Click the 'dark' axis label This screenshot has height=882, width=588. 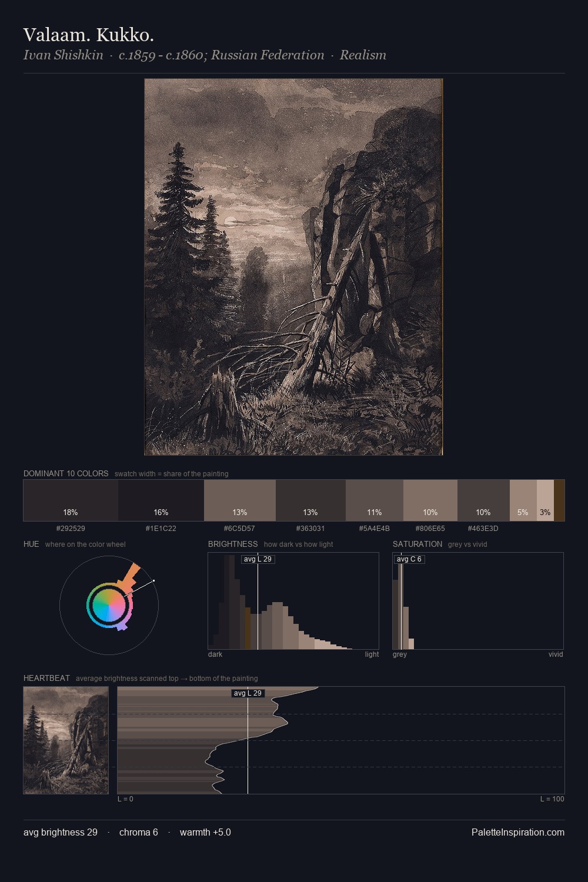pyautogui.click(x=215, y=654)
